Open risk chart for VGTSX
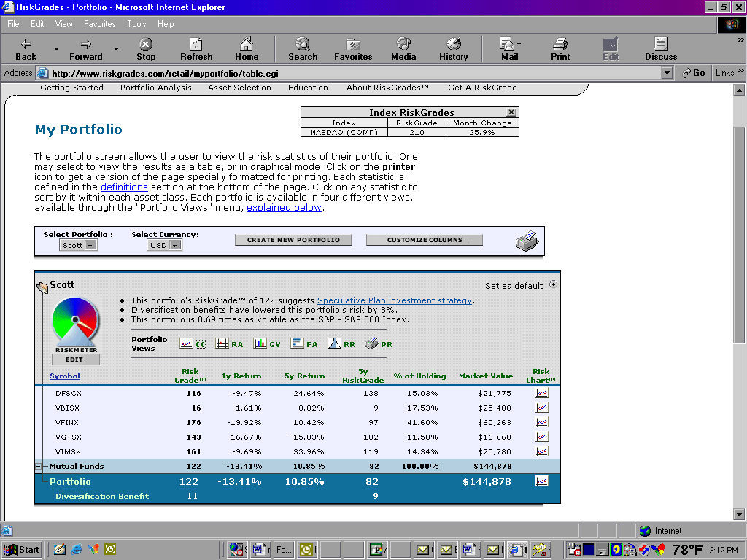Screen dimensions: 747x560 pyautogui.click(x=541, y=437)
